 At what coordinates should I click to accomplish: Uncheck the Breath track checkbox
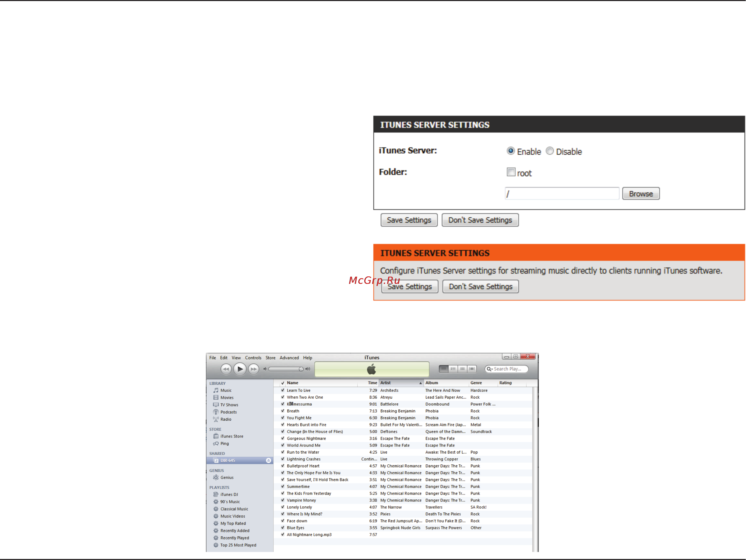coord(283,411)
